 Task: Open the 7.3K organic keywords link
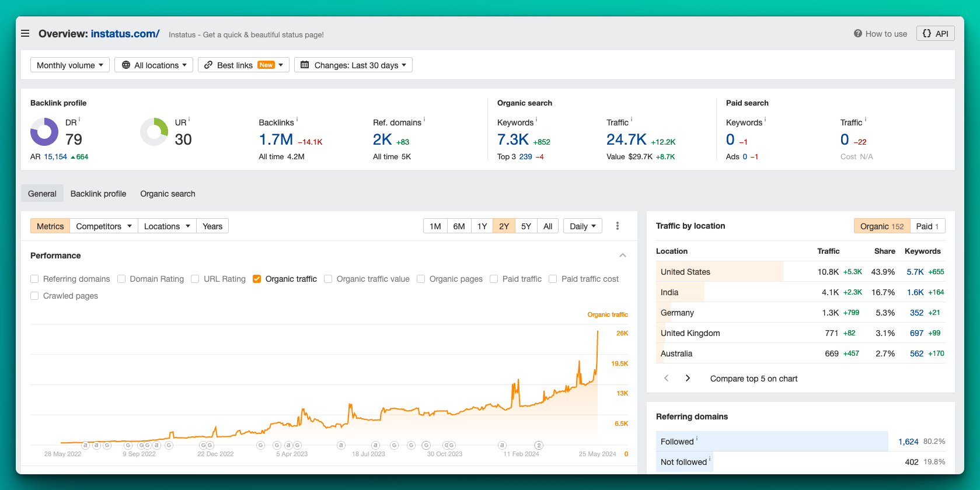(x=513, y=139)
